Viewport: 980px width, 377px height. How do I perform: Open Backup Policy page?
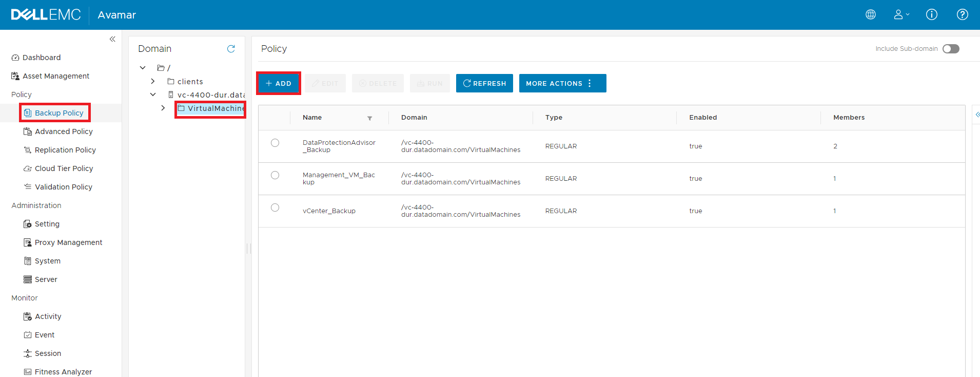59,113
